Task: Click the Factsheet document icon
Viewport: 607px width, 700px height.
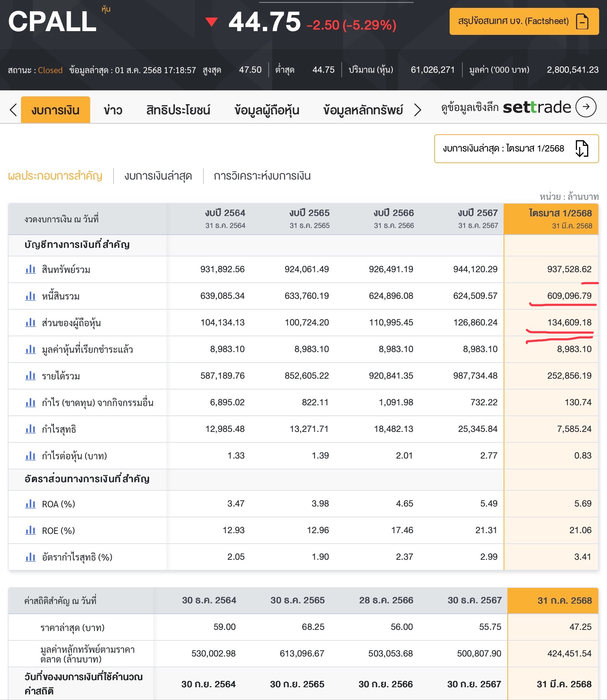Action: pos(582,21)
